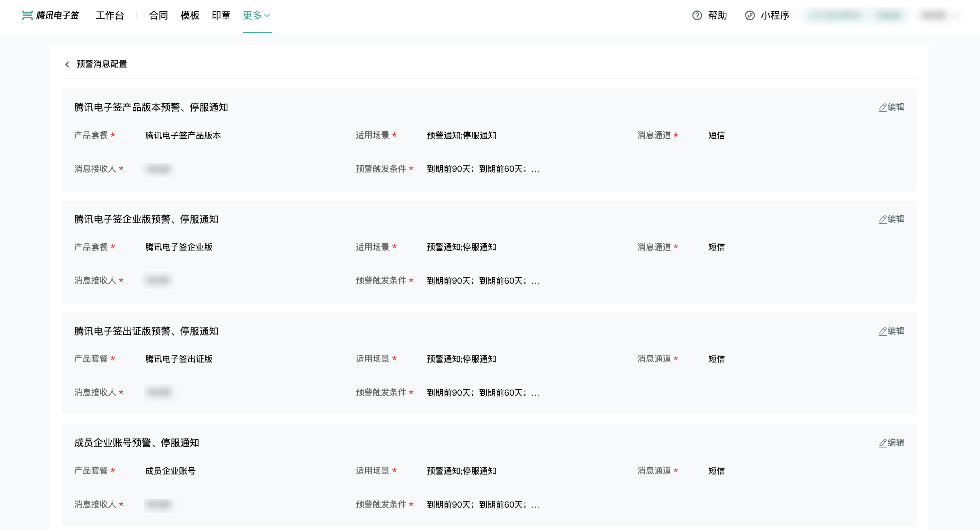Go back using 预警消息配置 arrow
Image resolution: width=980 pixels, height=530 pixels.
67,64
